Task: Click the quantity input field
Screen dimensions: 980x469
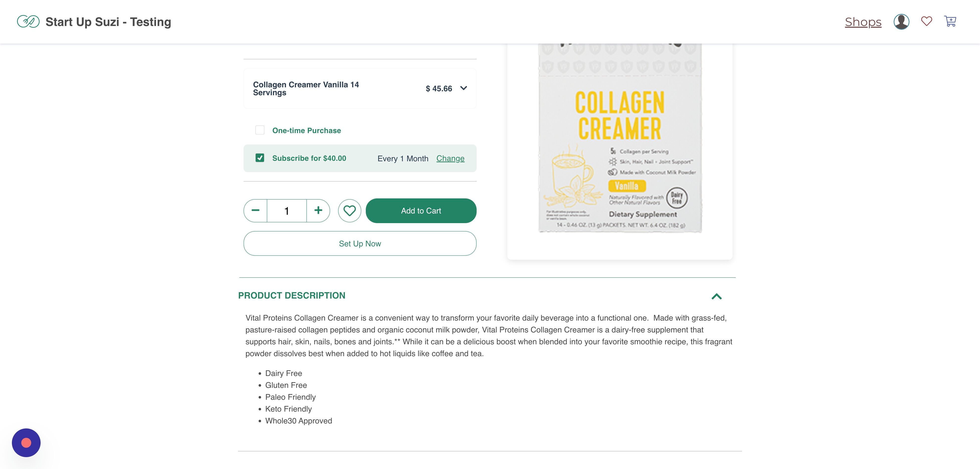Action: tap(287, 211)
